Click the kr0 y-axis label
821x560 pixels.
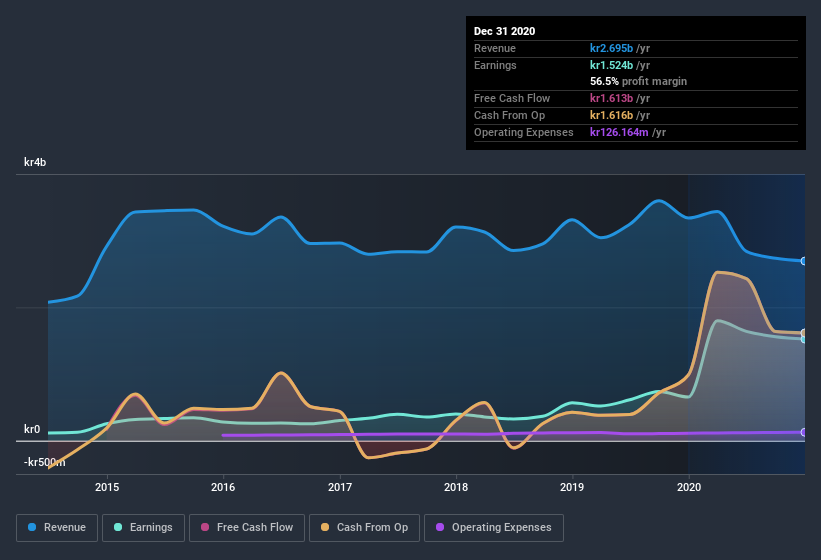[32, 429]
